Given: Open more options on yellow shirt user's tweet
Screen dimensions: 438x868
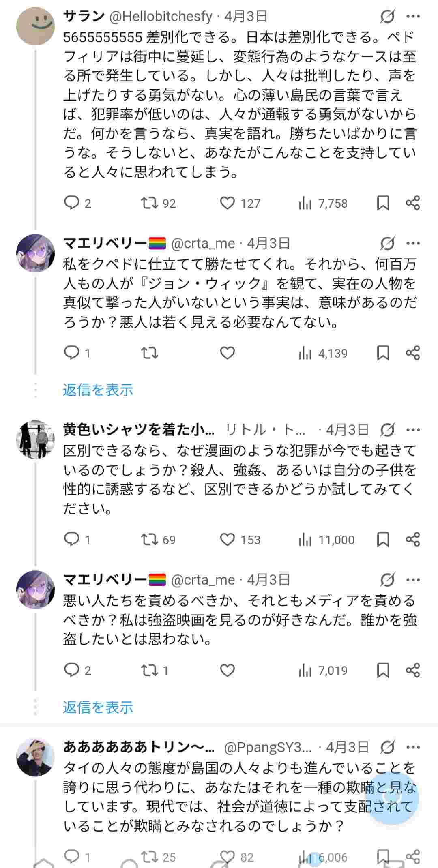Looking at the screenshot, I should tap(413, 430).
